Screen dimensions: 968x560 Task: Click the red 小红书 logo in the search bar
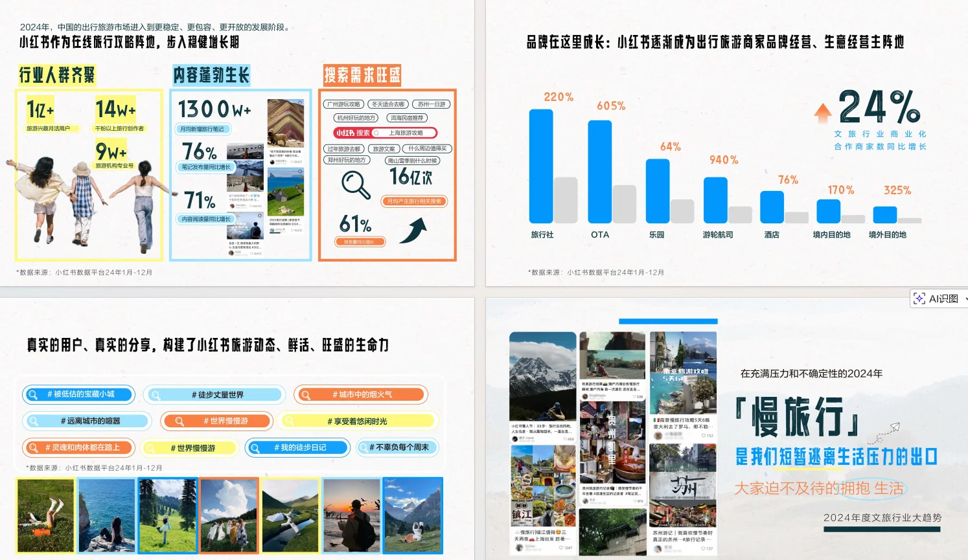click(x=345, y=133)
